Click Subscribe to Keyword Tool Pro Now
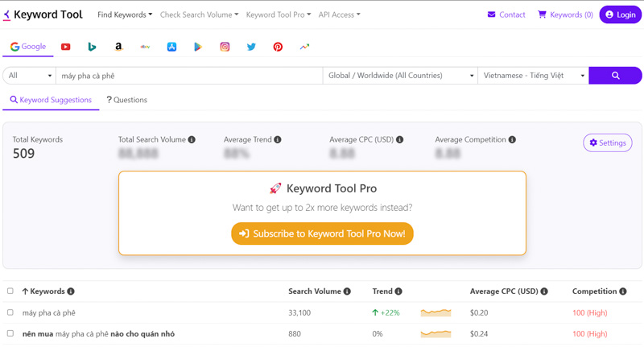 (323, 233)
